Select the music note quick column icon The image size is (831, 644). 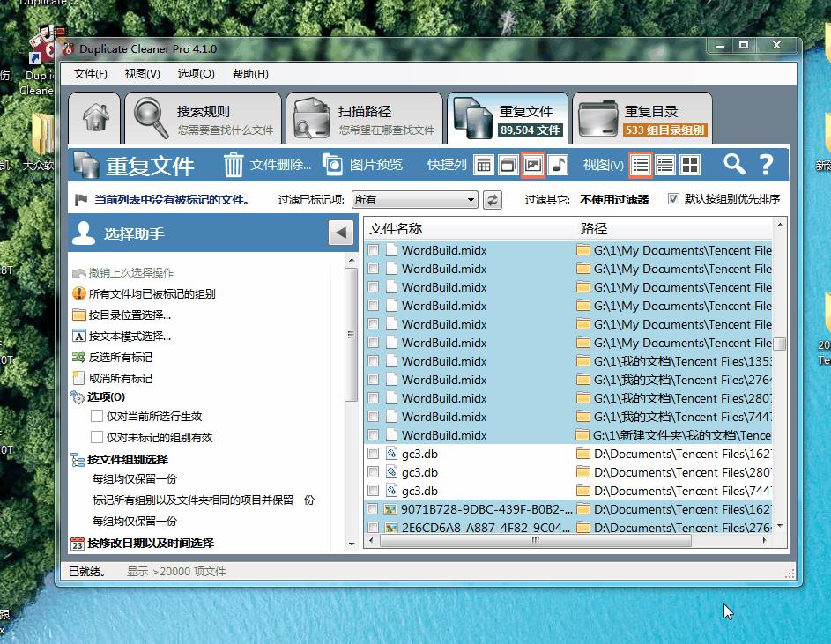click(x=558, y=166)
